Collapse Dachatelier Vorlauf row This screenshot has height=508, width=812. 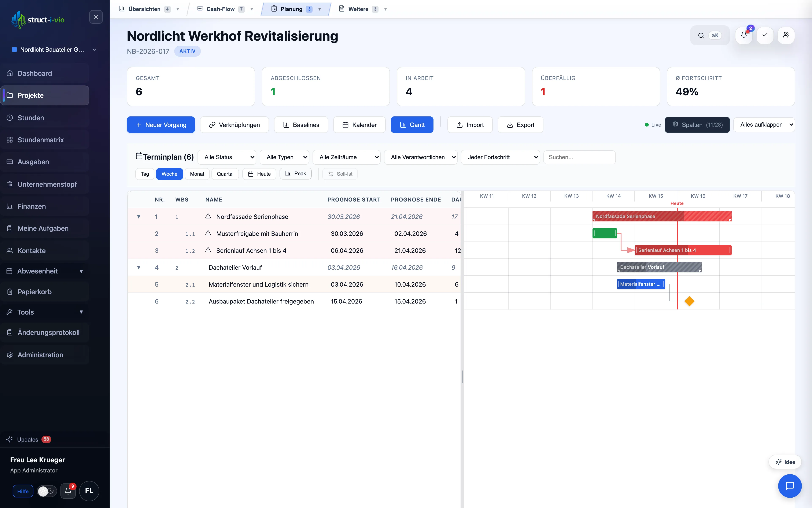click(x=139, y=267)
